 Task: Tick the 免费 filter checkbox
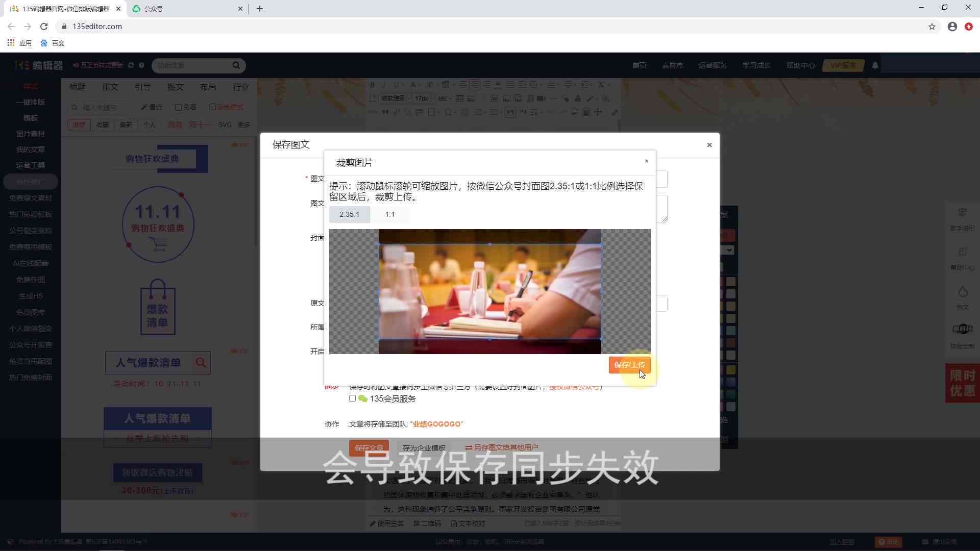[x=178, y=107]
